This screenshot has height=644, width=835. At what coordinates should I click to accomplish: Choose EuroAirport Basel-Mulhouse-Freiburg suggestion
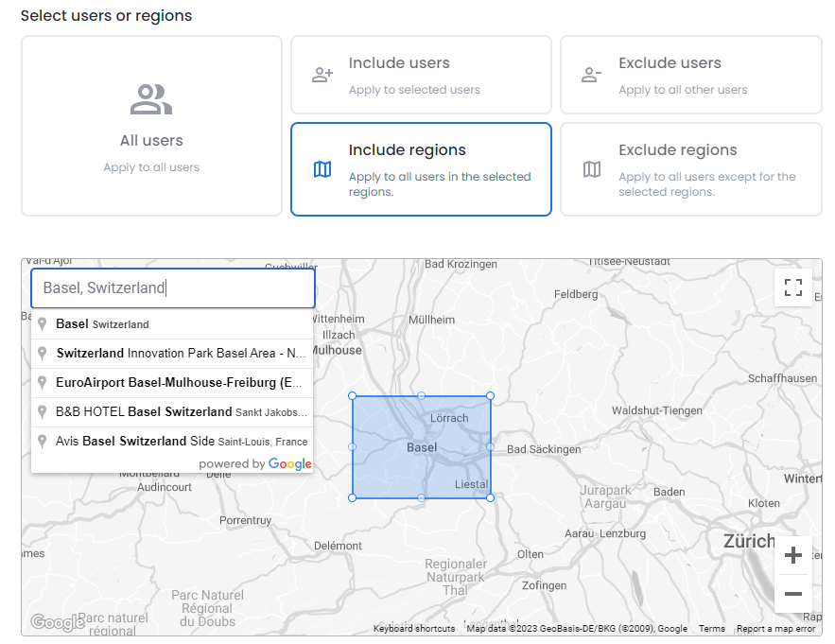pos(172,382)
